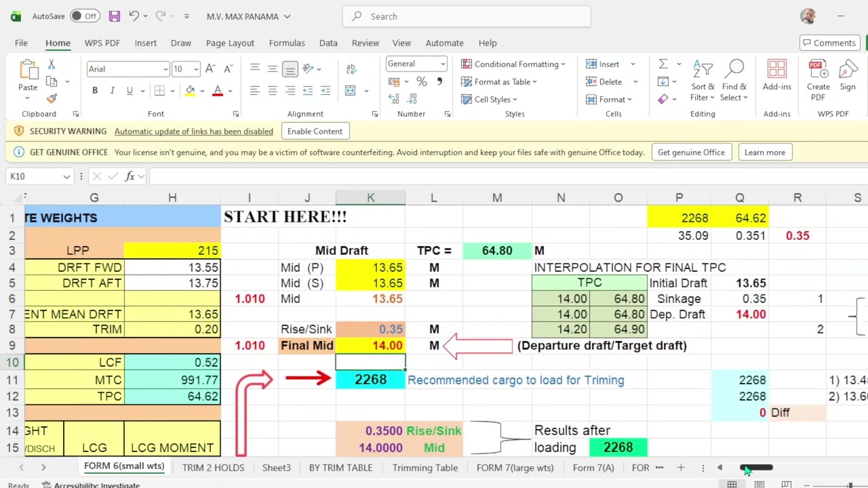Open the disabled links update warning link
Viewport: 868px width, 488px height.
(194, 131)
